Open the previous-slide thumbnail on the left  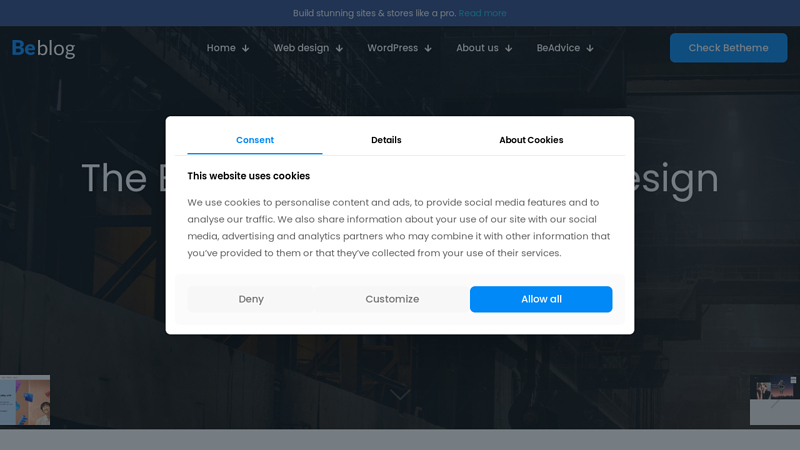(25, 400)
